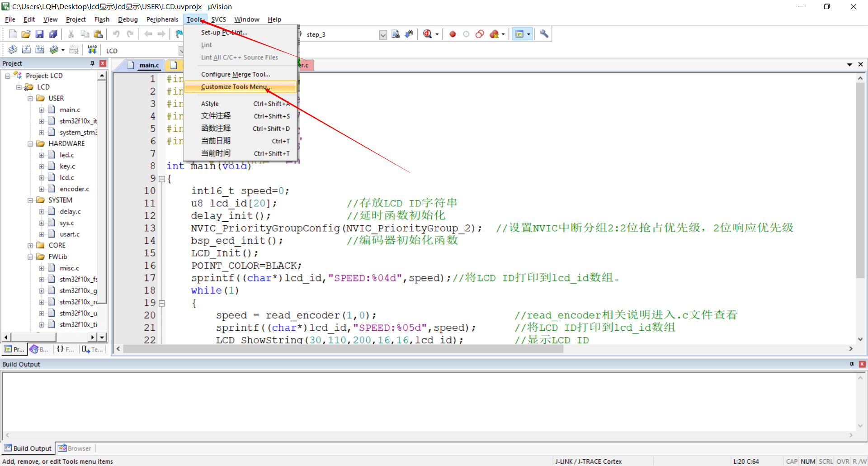Toggle the Build Output panel pin
This screenshot has height=466, width=868.
[x=852, y=364]
